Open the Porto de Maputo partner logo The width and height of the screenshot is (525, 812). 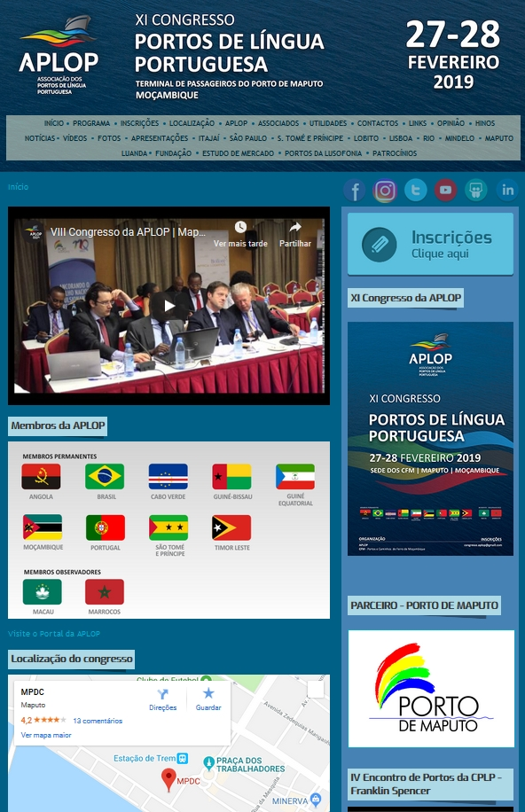[x=431, y=689]
